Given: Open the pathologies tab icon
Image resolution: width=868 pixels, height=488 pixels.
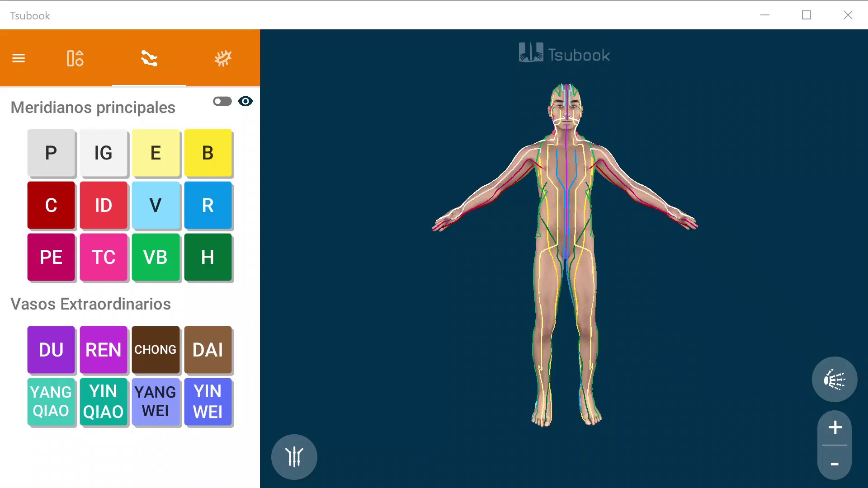Looking at the screenshot, I should tap(223, 58).
